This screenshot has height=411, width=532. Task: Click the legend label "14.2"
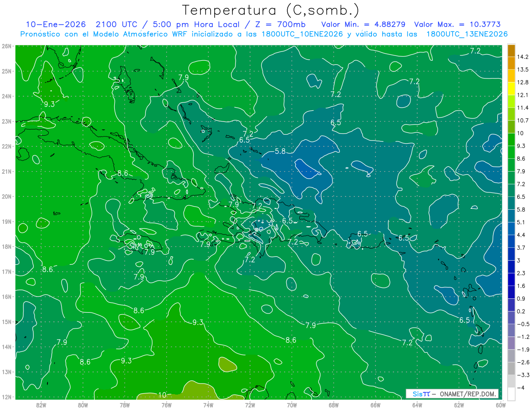tap(523, 57)
